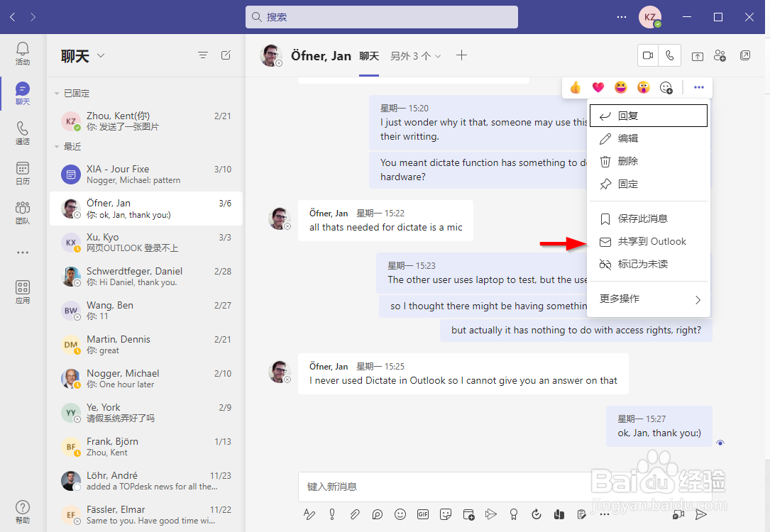This screenshot has width=770, height=532.
Task: Select 删除 (Delete) in context menu
Action: [649, 161]
